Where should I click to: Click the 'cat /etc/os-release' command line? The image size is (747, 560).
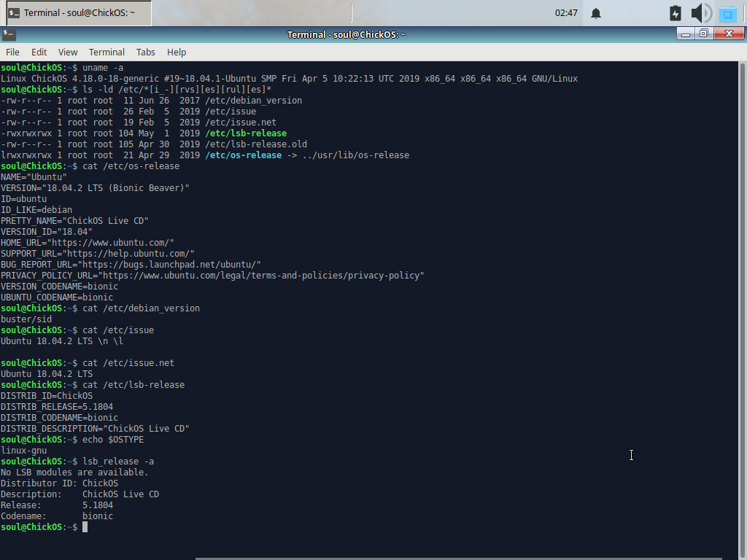[x=90, y=166]
